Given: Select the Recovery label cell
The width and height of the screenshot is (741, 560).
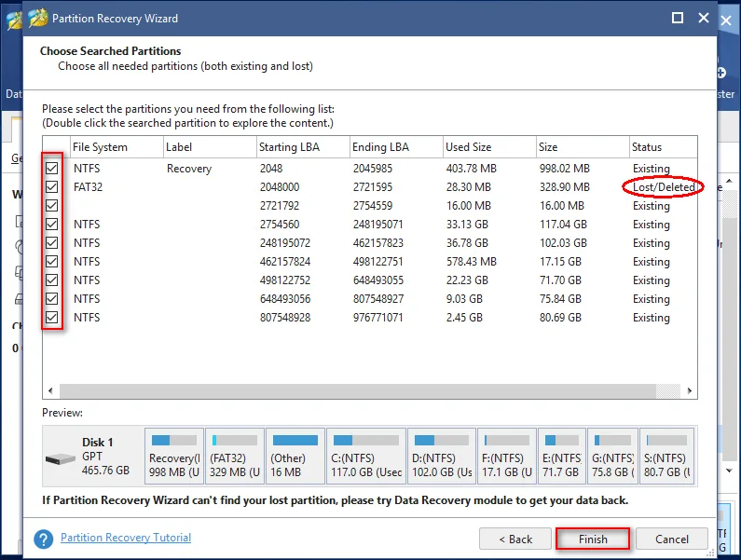Looking at the screenshot, I should click(x=189, y=169).
